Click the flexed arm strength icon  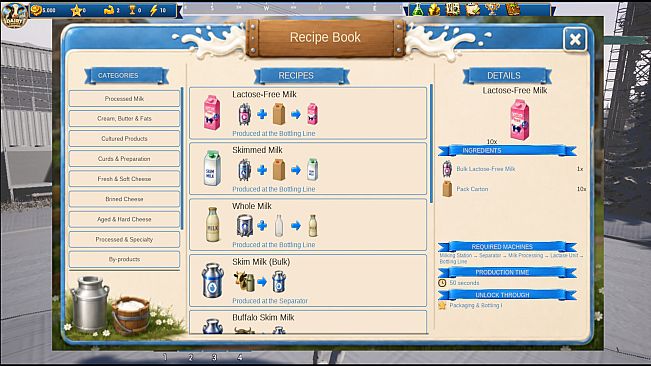[x=109, y=10]
